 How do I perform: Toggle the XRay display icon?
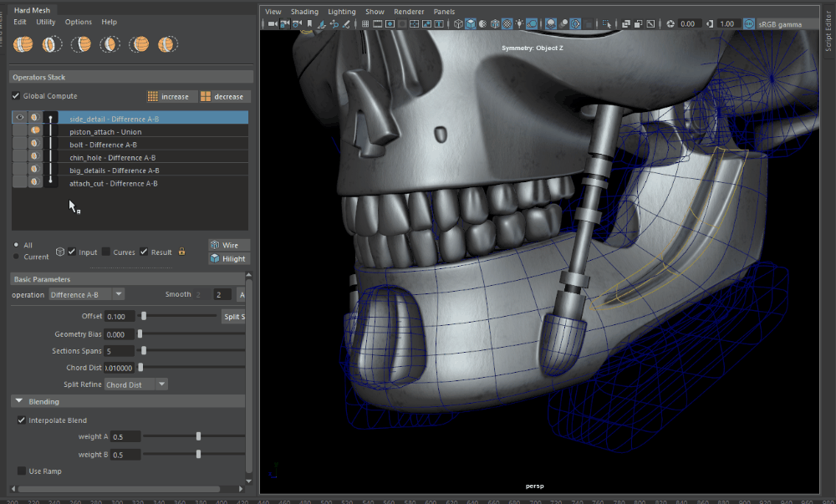pyautogui.click(x=626, y=24)
